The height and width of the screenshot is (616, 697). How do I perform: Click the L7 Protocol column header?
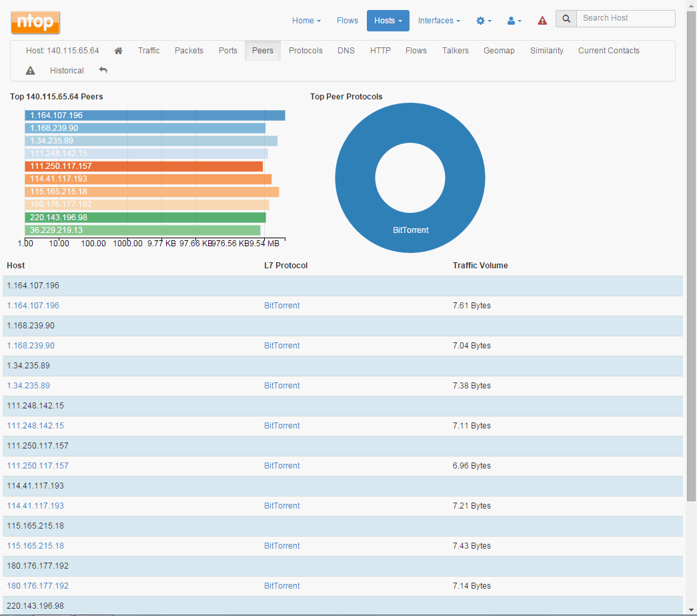point(286,266)
